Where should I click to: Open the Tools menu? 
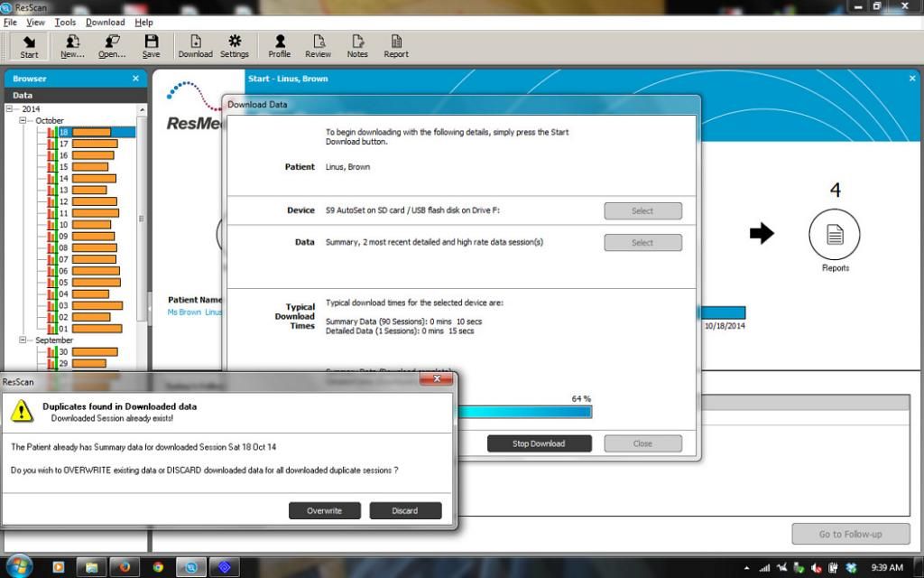coord(65,23)
